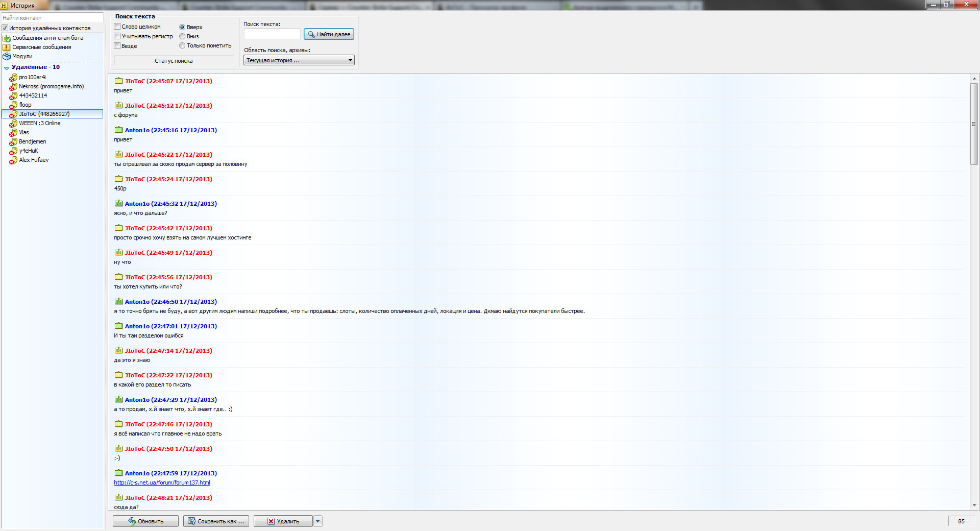Viewport: 980px width, 531px height.
Task: Select the Alex Fufaev contact name
Action: 34,160
